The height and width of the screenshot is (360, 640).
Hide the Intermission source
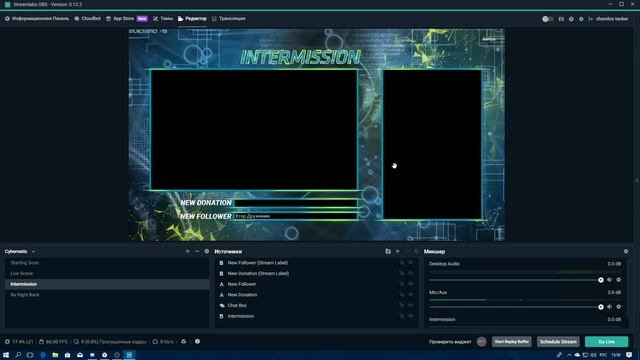coord(411,316)
